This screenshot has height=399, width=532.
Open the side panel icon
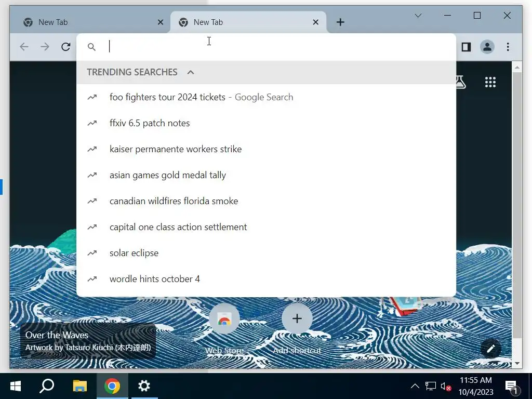coord(466,47)
